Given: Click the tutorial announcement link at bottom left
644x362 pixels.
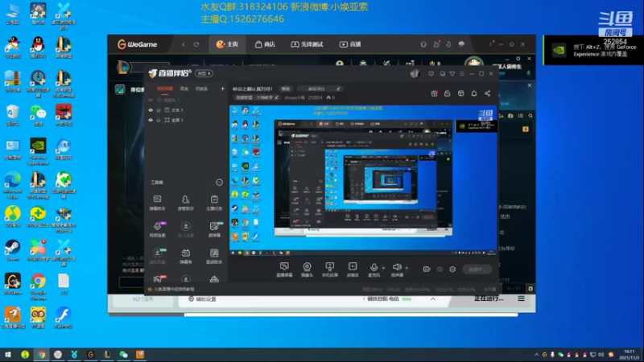Looking at the screenshot, I should (171, 290).
